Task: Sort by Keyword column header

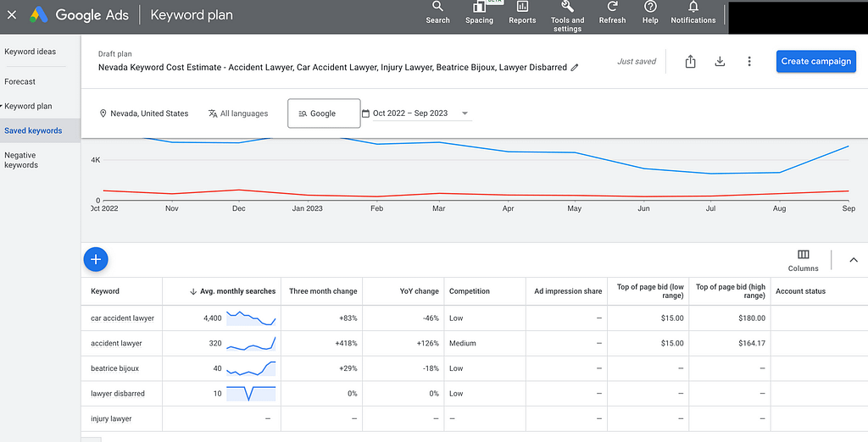Action: click(x=105, y=291)
